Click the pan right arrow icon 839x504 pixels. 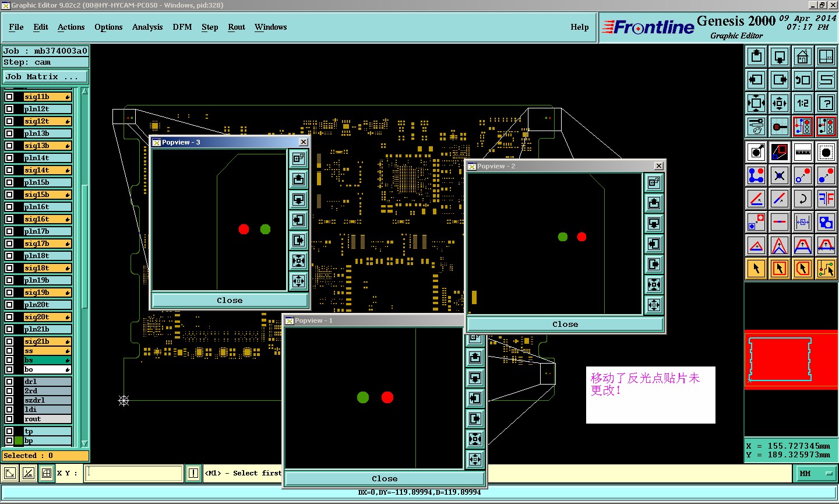click(x=780, y=80)
